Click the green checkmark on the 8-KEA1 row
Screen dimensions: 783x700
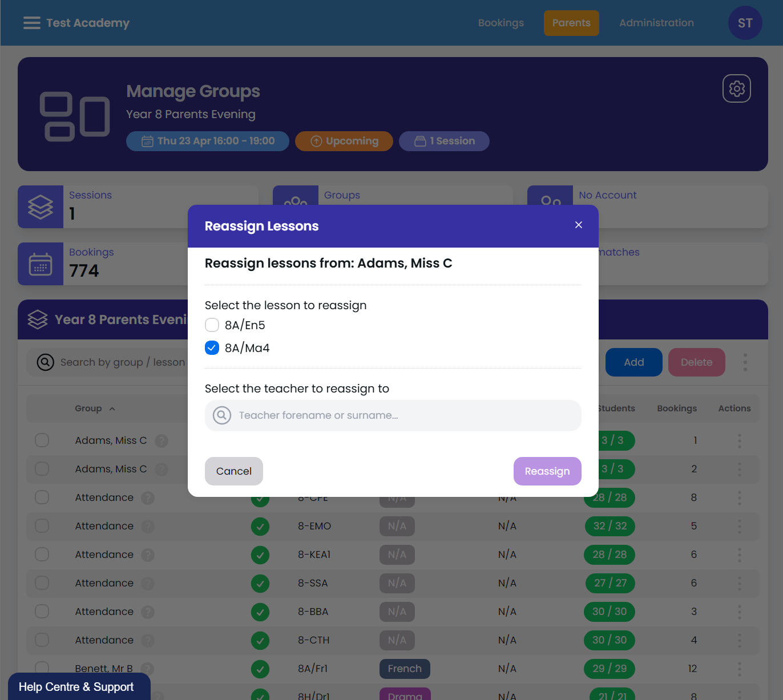pos(260,555)
